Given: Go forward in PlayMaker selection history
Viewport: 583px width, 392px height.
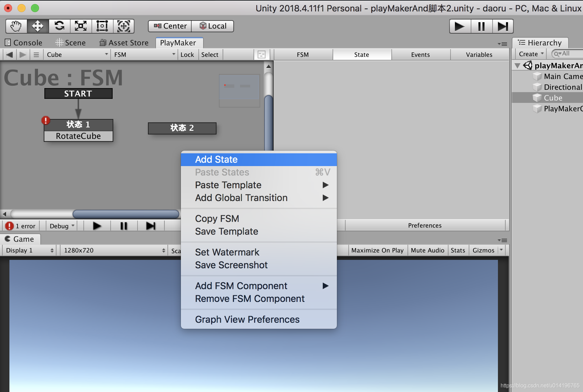Looking at the screenshot, I should (23, 54).
